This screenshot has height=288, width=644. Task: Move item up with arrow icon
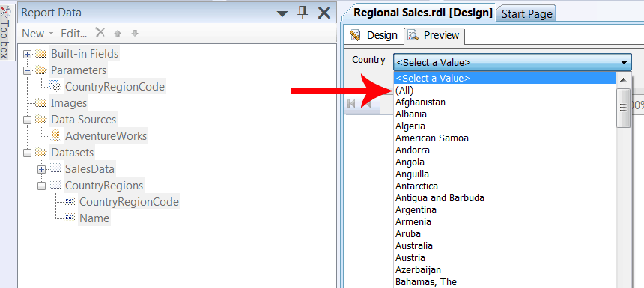(118, 34)
